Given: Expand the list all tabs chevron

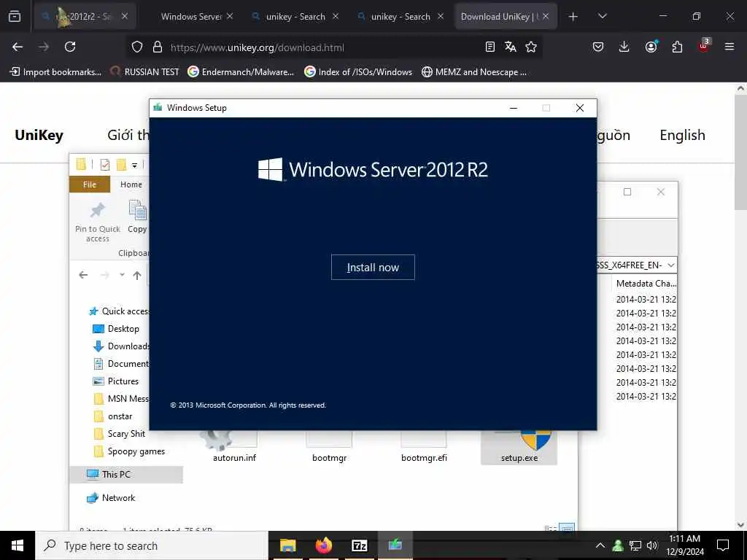Looking at the screenshot, I should pyautogui.click(x=602, y=16).
